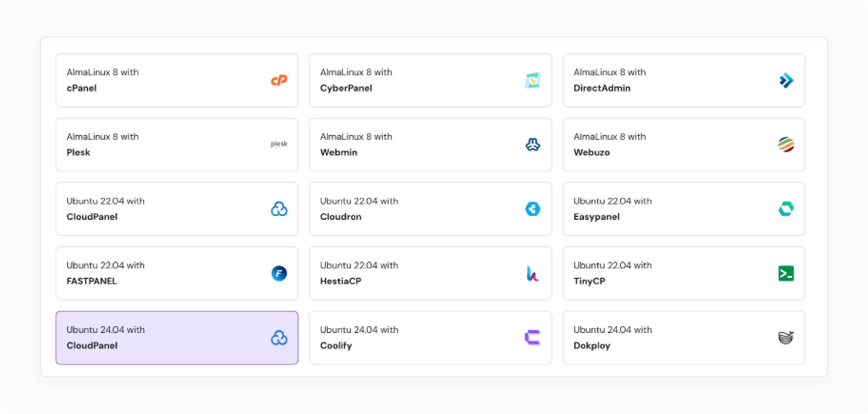Viewport: 868px width, 414px height.
Task: Click the Plesk logo
Action: [279, 144]
